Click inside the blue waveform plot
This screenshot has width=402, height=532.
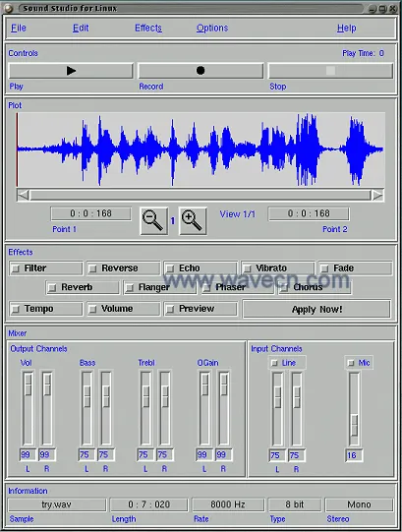pos(201,149)
